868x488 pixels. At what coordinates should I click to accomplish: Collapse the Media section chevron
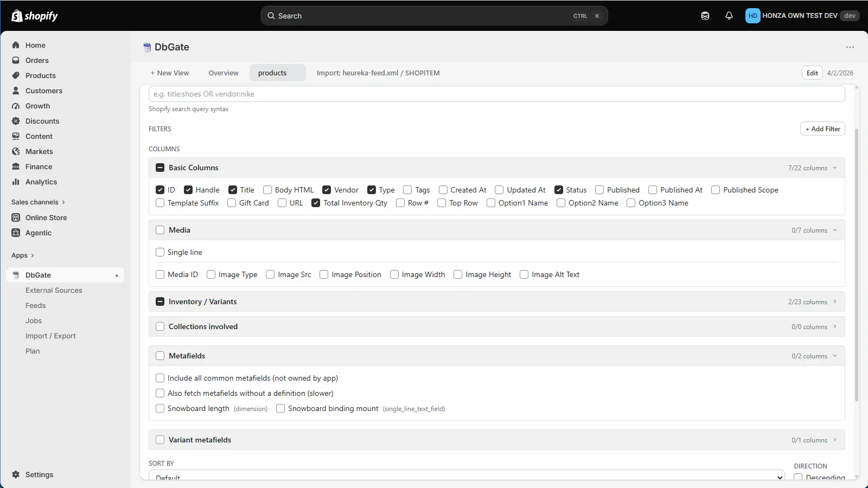[x=835, y=230]
